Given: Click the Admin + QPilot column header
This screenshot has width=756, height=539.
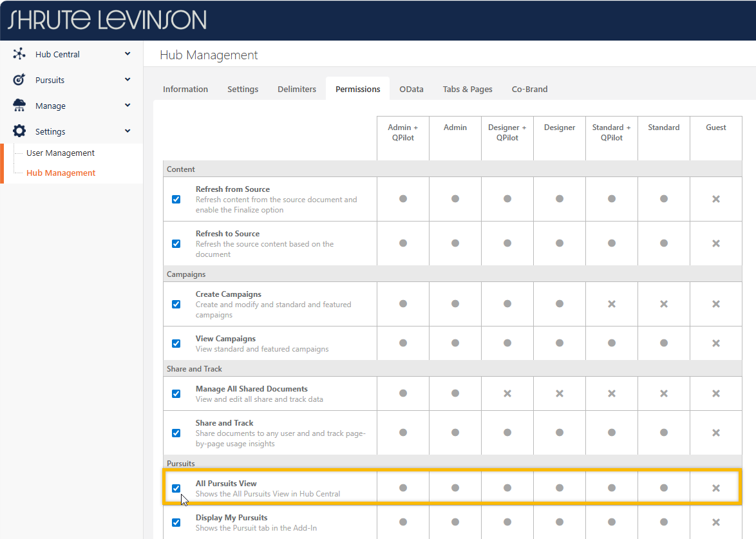Looking at the screenshot, I should 402,132.
